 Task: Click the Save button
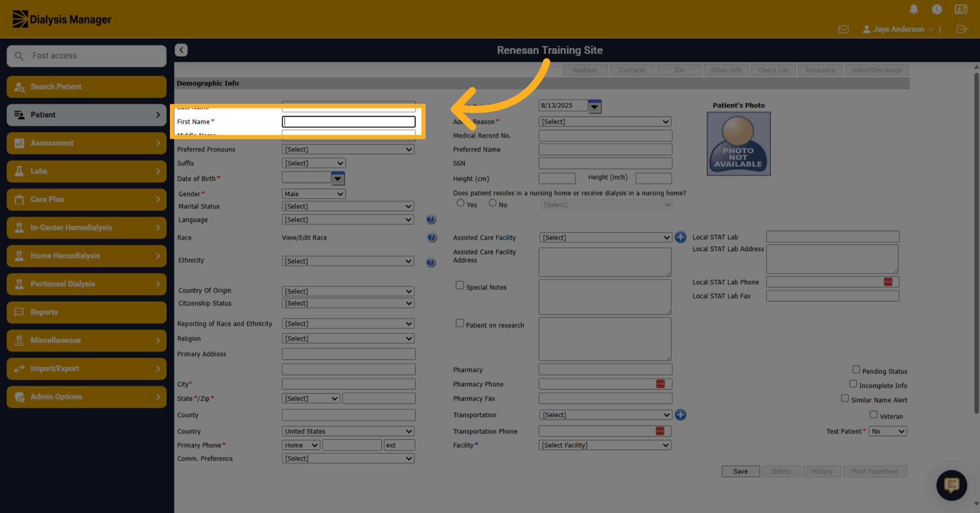740,471
